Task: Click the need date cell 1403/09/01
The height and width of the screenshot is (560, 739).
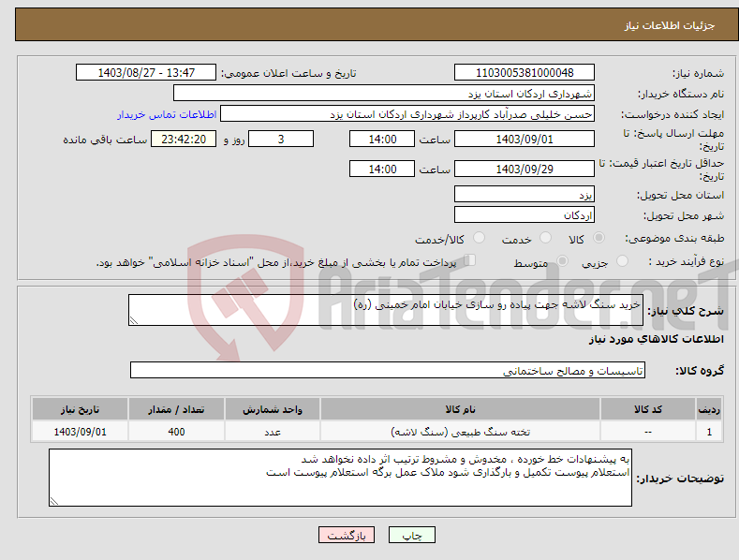Action: click(x=80, y=432)
